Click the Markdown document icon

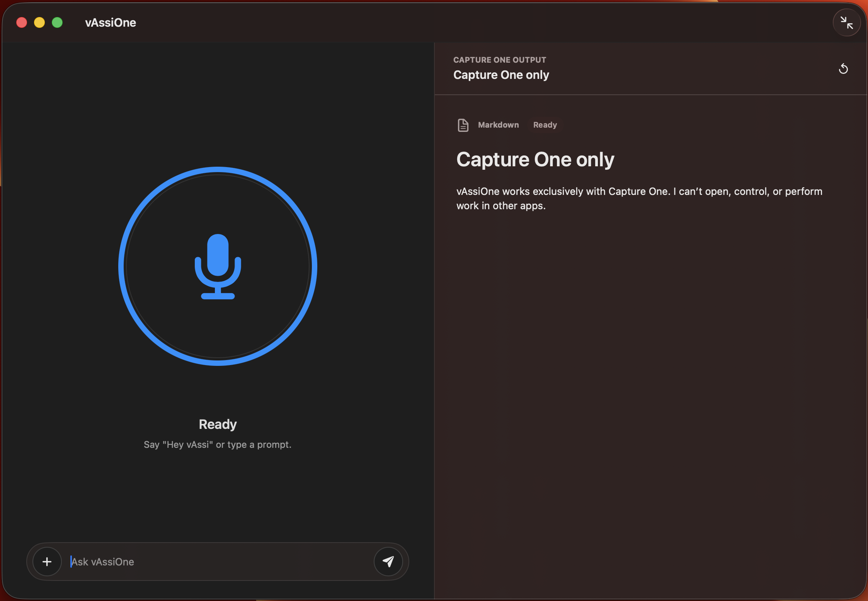coord(463,125)
